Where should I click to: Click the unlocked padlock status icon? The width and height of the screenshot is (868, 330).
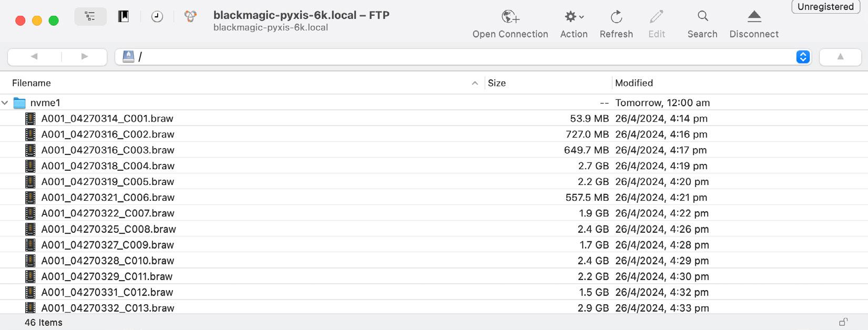[843, 322]
